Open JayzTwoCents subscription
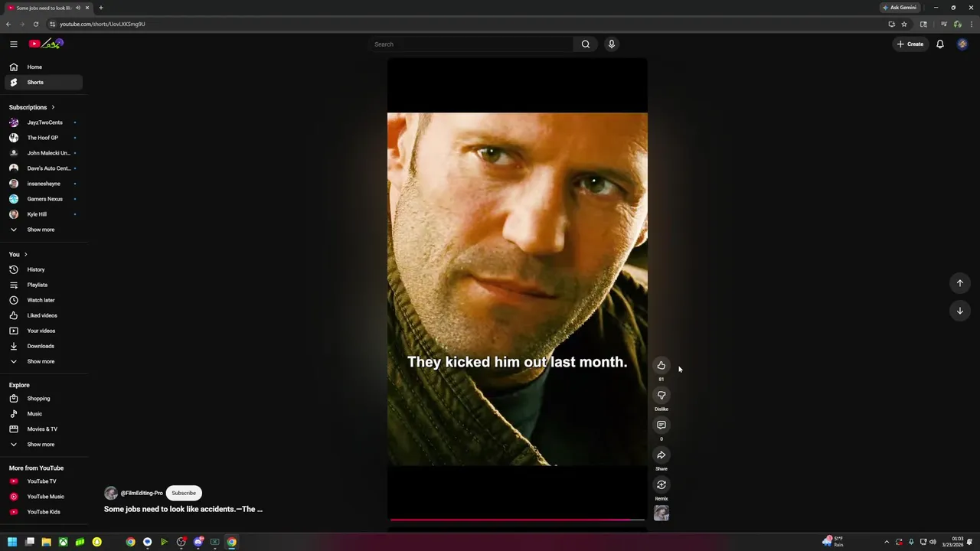 [44, 122]
